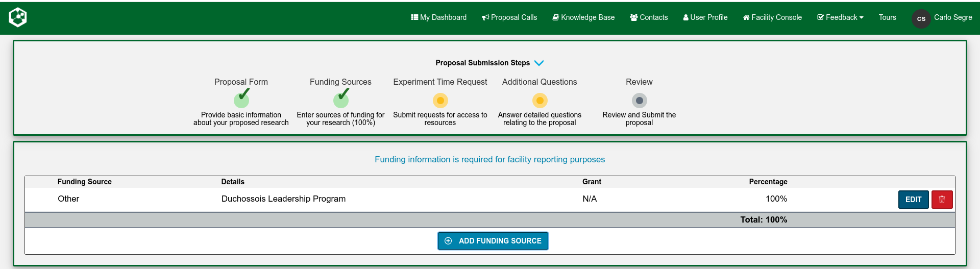Screen dimensions: 980x269
Task: Go to Proposal Calls page
Action: tap(509, 17)
